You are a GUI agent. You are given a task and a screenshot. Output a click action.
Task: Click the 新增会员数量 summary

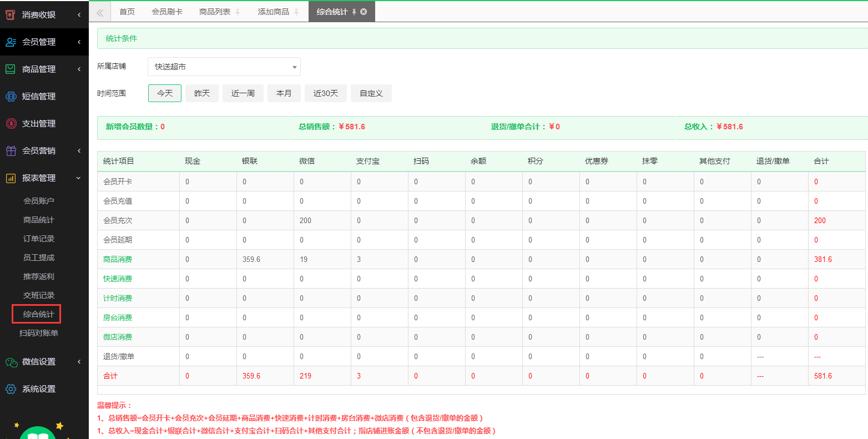coord(135,127)
